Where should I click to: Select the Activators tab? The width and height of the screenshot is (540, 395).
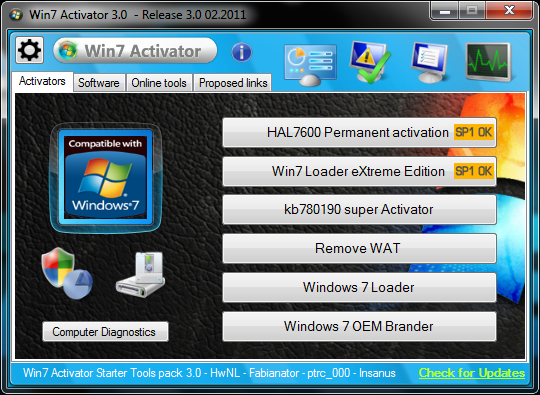tap(42, 81)
